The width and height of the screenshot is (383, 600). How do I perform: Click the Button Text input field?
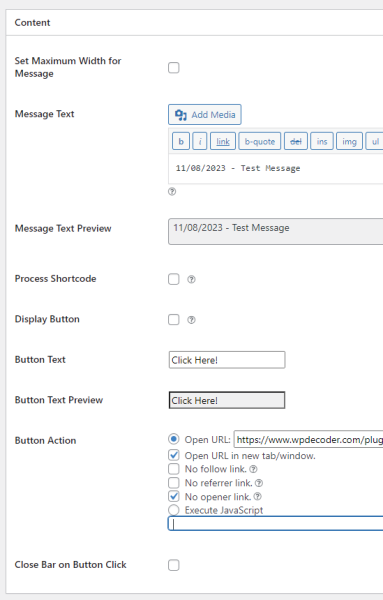click(x=227, y=360)
